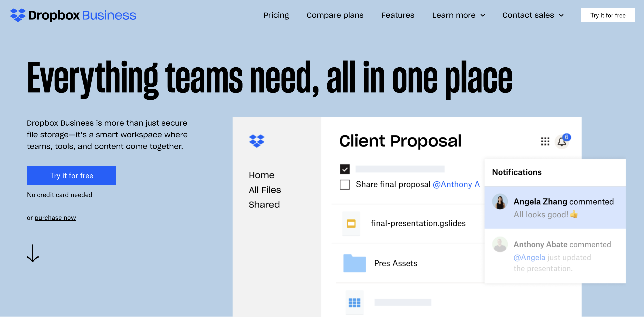Image resolution: width=644 pixels, height=317 pixels.
Task: Click the Features menu item
Action: 397,15
